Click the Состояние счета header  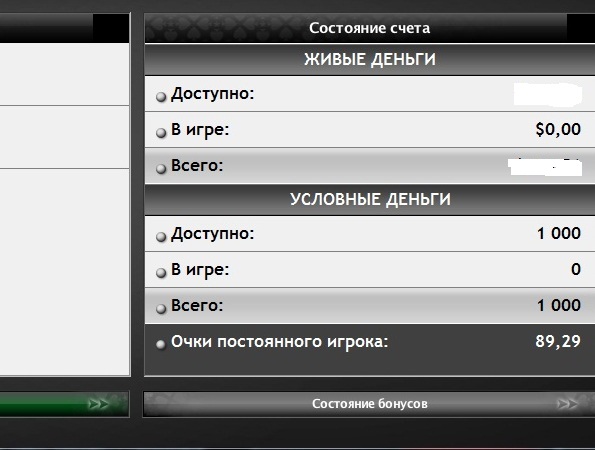[369, 28]
